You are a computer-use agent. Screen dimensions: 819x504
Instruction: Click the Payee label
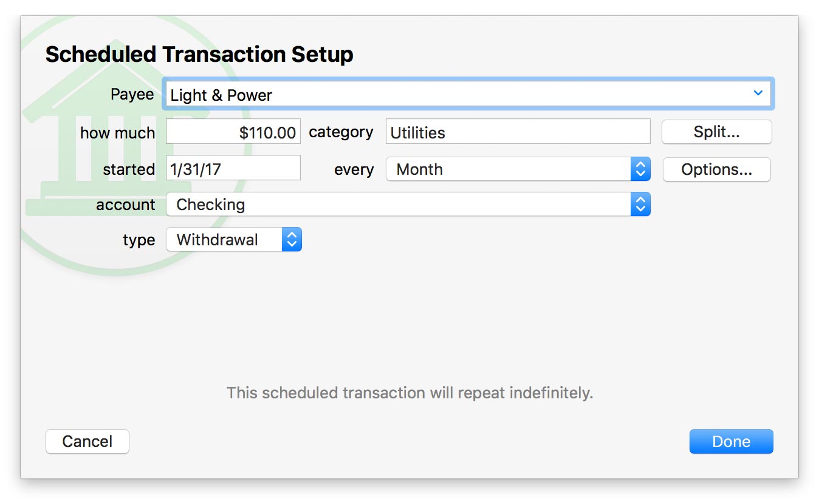point(132,95)
